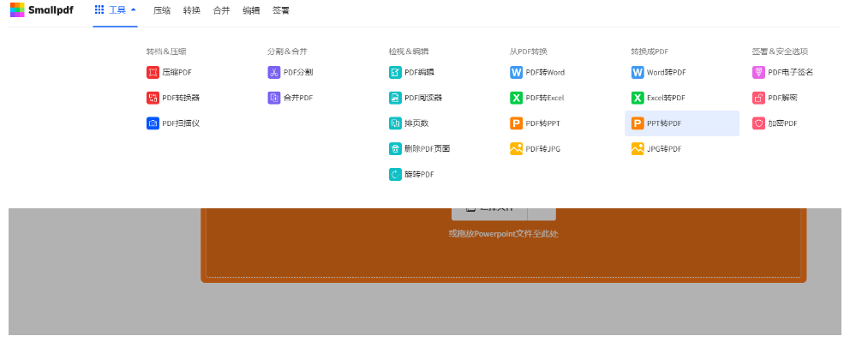
Task: Collapse the 工具 dropdown arrow
Action: [133, 9]
